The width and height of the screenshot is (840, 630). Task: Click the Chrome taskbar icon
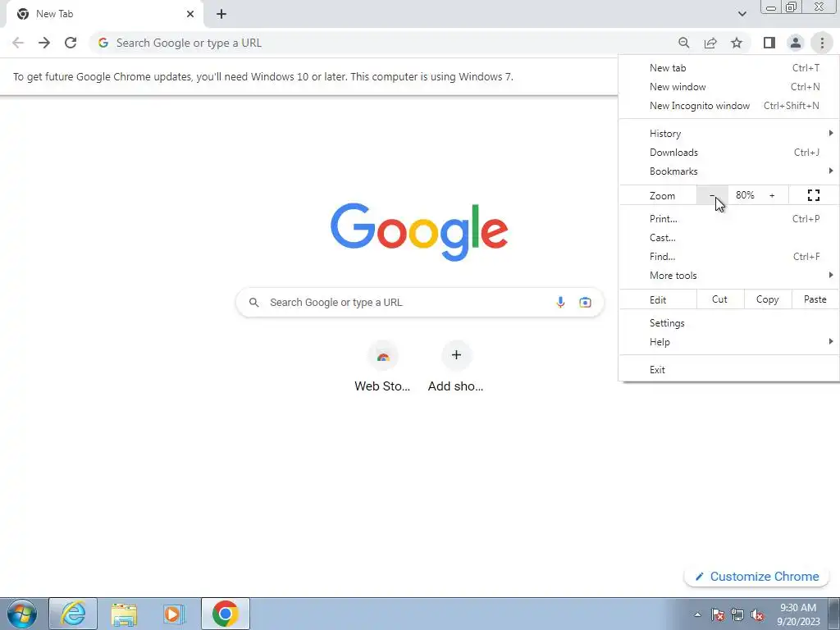click(x=225, y=614)
